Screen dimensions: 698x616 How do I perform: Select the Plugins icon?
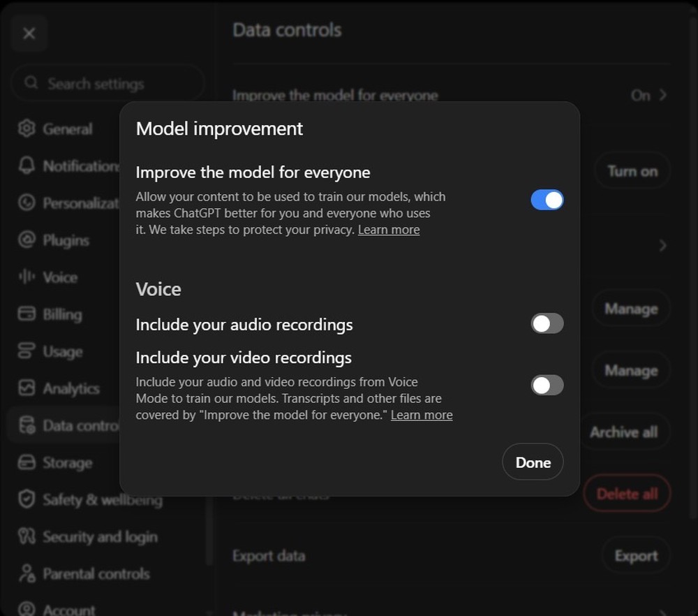tap(27, 240)
